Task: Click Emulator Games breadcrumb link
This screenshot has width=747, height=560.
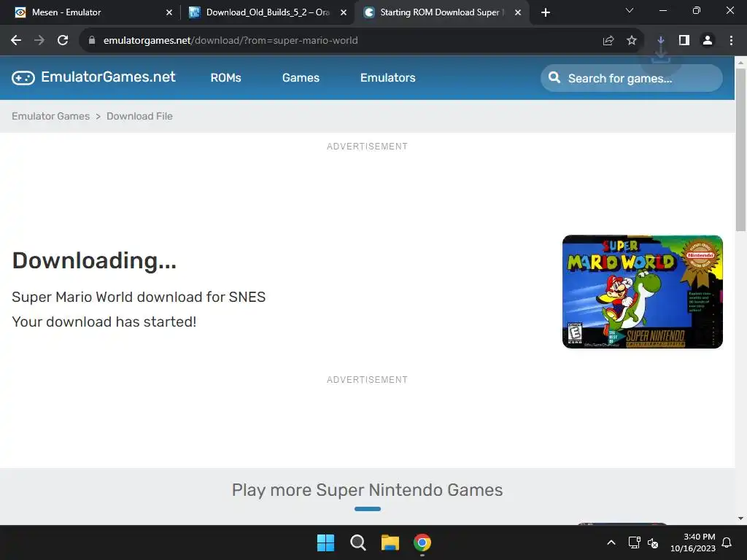Action: [x=50, y=116]
